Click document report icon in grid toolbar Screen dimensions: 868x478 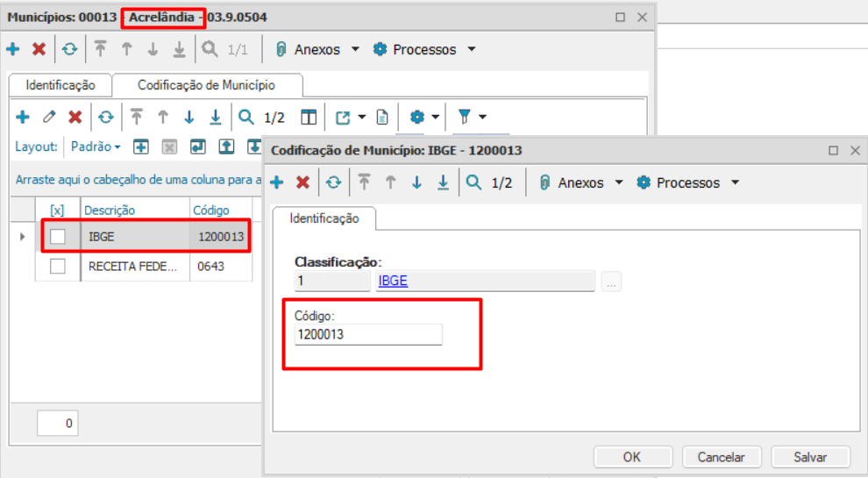(382, 117)
